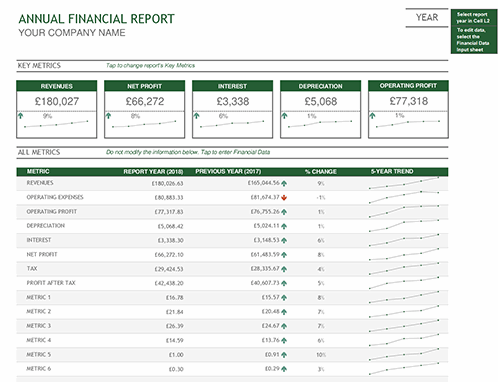Click the red down arrow in Operating Expenses row
Screen dimensions: 498x382
pos(284,198)
